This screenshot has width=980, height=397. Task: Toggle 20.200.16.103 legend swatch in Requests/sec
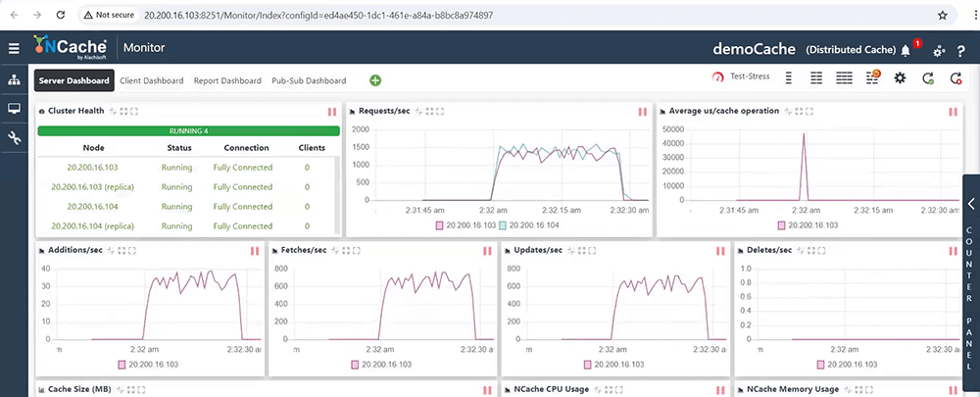(x=439, y=225)
